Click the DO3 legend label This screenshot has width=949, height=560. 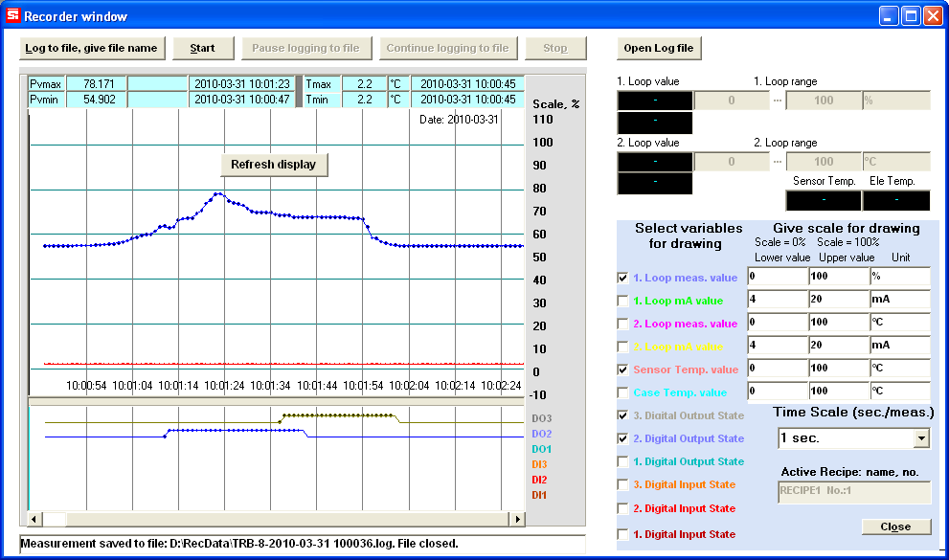(542, 418)
